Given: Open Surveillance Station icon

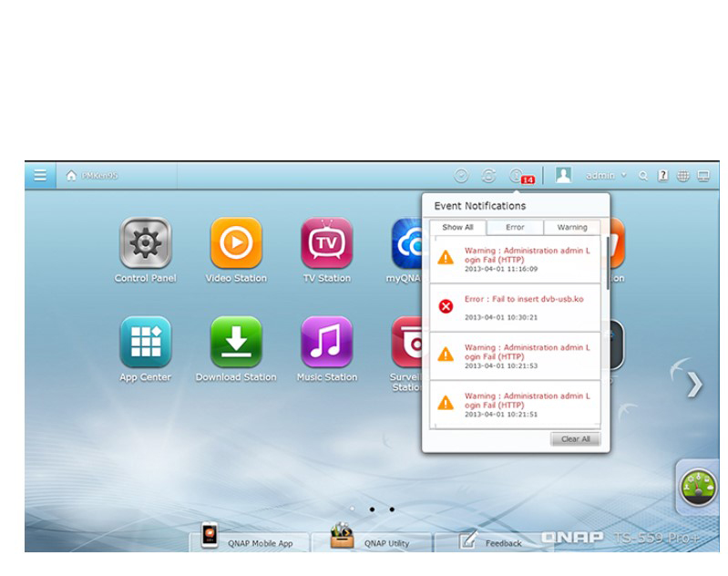Looking at the screenshot, I should [x=406, y=342].
